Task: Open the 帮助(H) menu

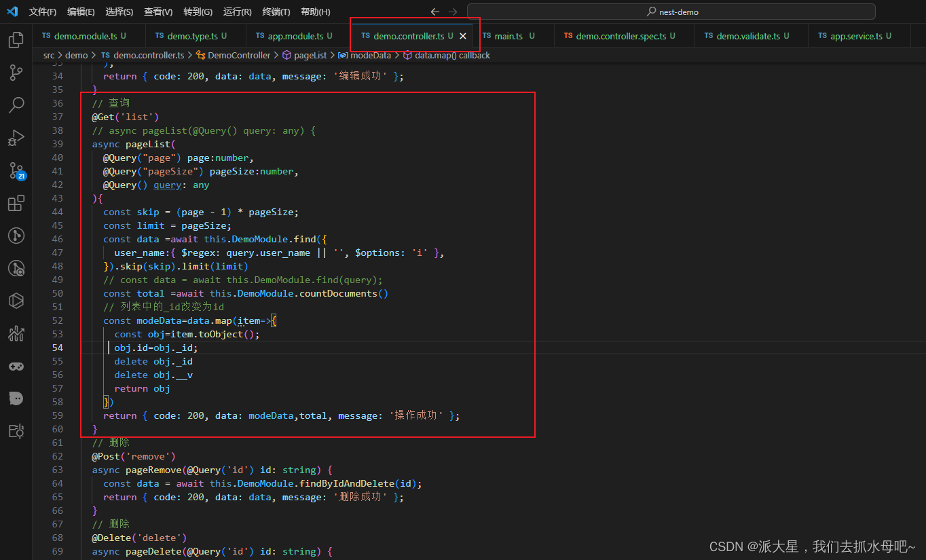Action: [316, 12]
